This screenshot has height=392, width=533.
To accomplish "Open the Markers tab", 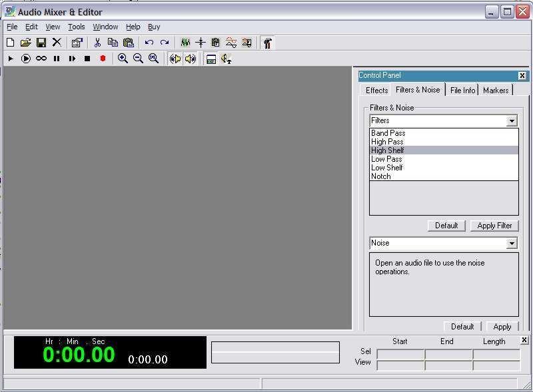I will pos(496,90).
